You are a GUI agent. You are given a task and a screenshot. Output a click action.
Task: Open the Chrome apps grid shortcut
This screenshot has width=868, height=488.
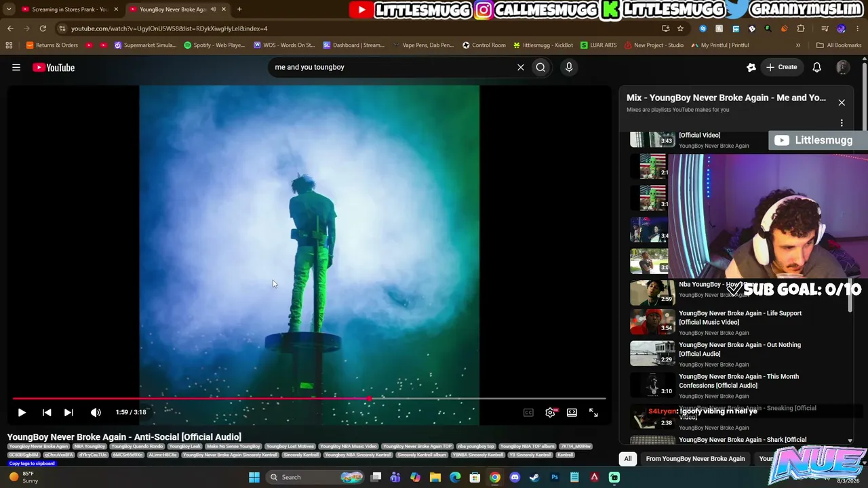tap(9, 45)
